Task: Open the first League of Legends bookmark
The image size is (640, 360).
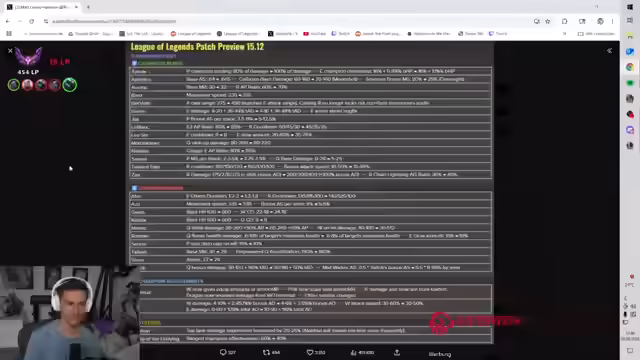Action: pyautogui.click(x=191, y=33)
